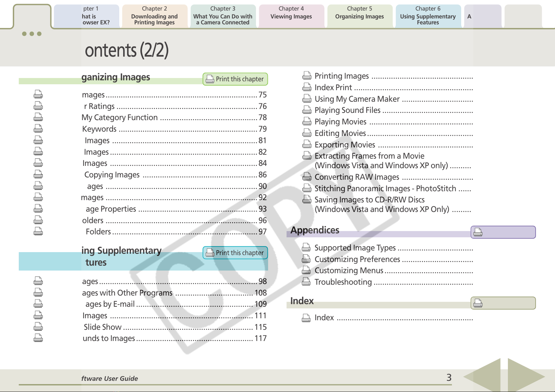Image resolution: width=555 pixels, height=392 pixels.
Task: Click printer icon next to Exporting Movies
Action: 307,144
